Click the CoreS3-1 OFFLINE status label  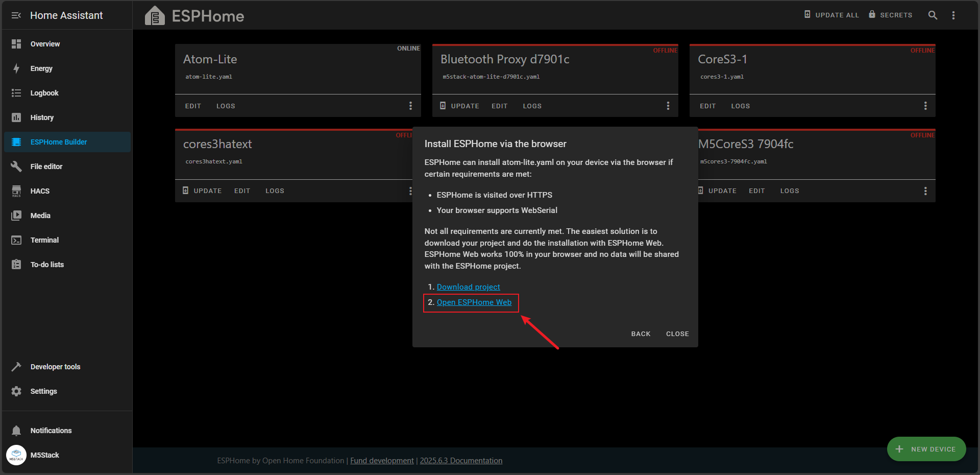pos(922,51)
